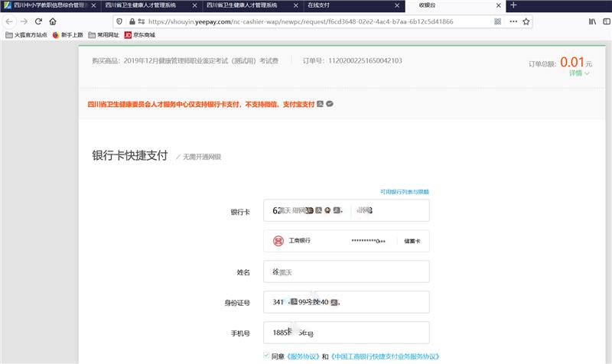Open the page actions three-dot menu
Screen dimensions: 612x364
tap(513, 21)
